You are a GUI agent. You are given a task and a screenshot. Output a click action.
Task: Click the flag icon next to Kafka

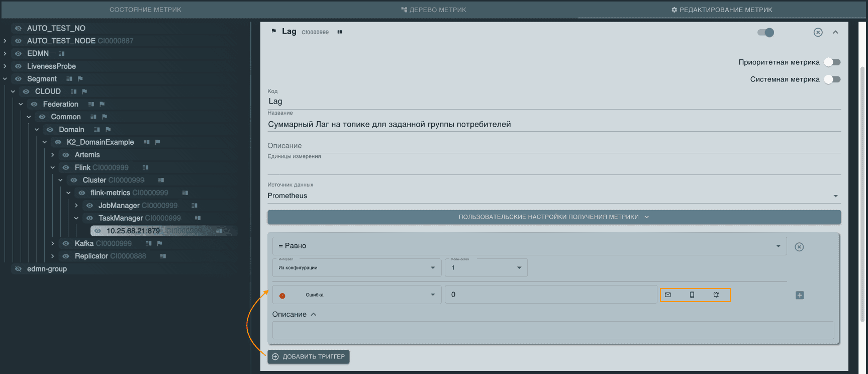[160, 243]
